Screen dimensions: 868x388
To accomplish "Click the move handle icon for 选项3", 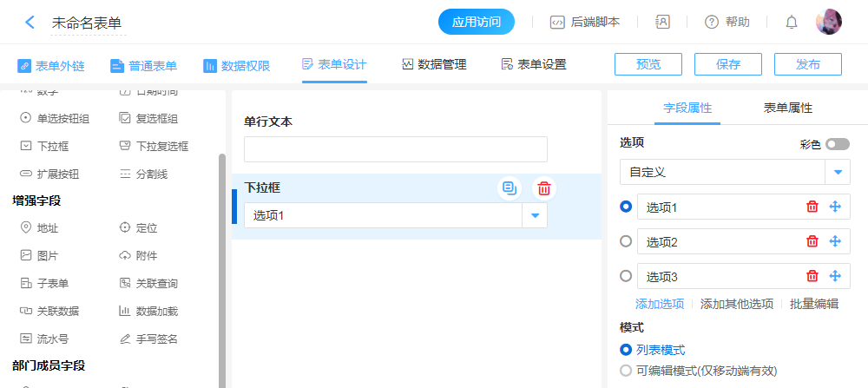I will tap(836, 276).
